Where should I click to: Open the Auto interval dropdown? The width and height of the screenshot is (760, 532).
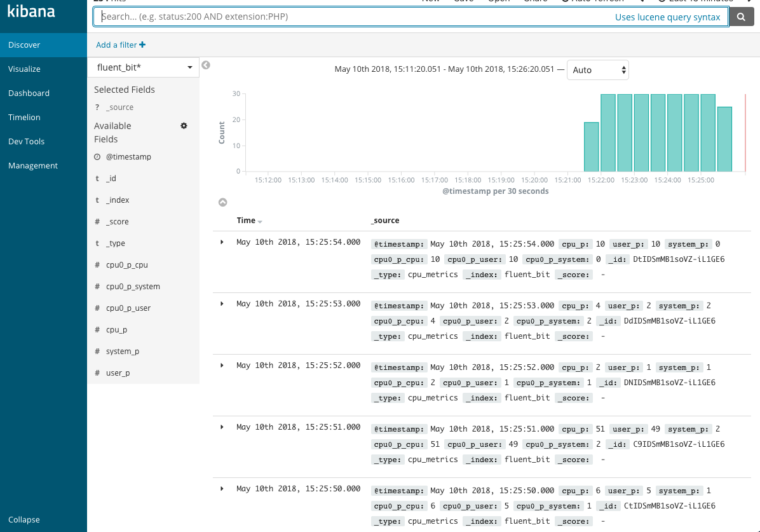[x=597, y=70]
